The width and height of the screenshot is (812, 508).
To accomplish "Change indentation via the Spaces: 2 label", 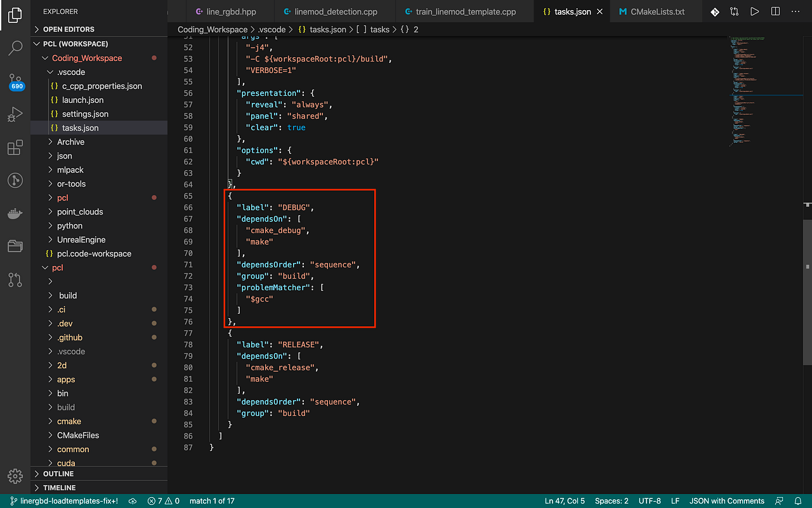I will pos(611,500).
